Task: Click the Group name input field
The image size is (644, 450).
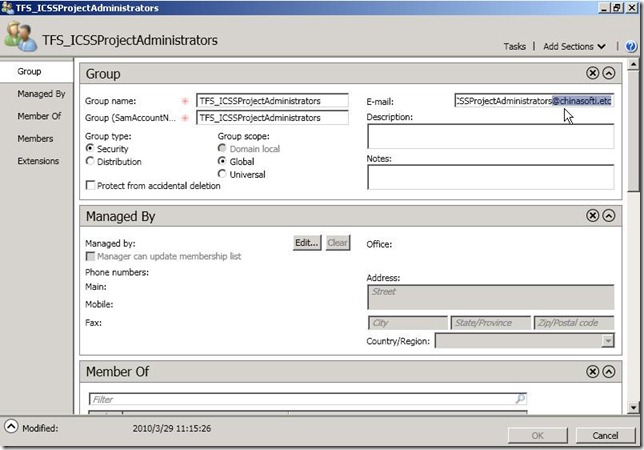Action: point(272,101)
